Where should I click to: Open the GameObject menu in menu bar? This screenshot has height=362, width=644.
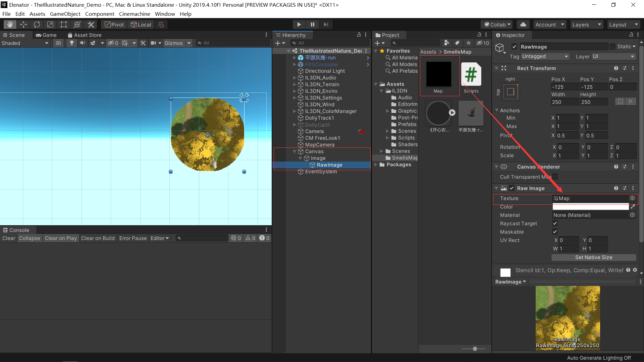pos(65,14)
